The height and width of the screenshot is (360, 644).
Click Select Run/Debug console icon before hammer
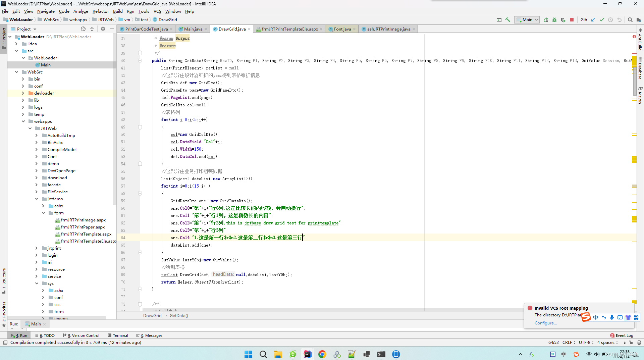499,20
